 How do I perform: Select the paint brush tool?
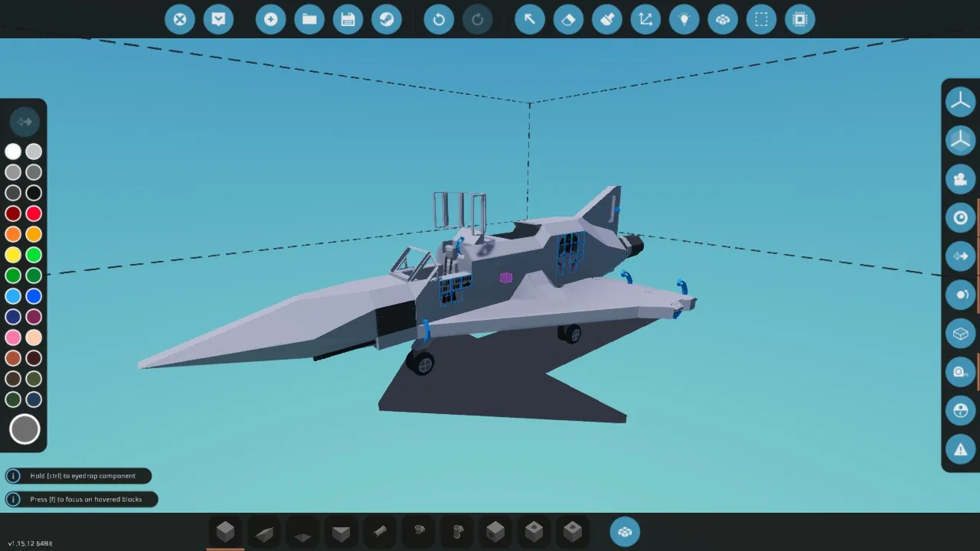pos(607,19)
